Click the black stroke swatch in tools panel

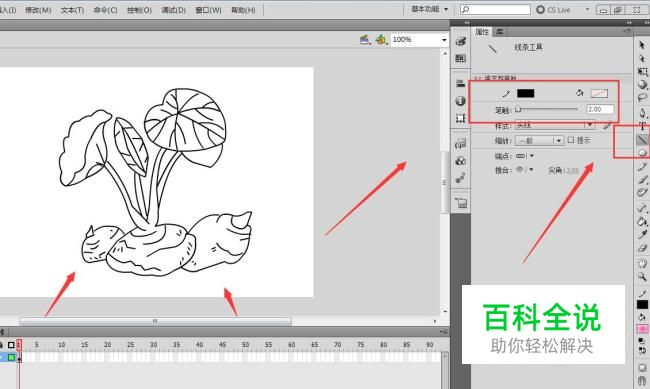point(642,305)
